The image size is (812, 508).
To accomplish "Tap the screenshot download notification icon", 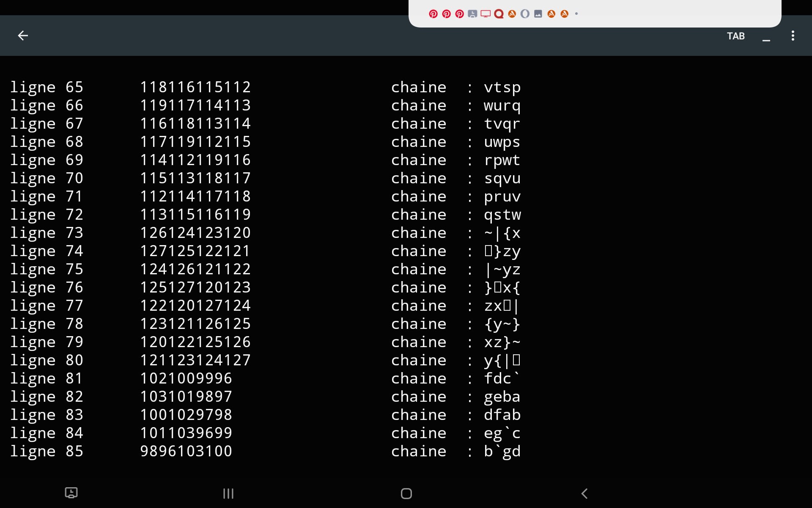I will (x=472, y=14).
